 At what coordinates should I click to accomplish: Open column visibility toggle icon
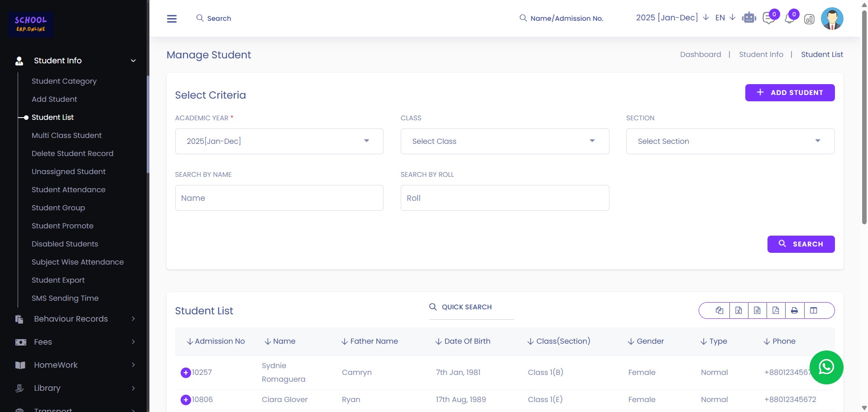[814, 311]
